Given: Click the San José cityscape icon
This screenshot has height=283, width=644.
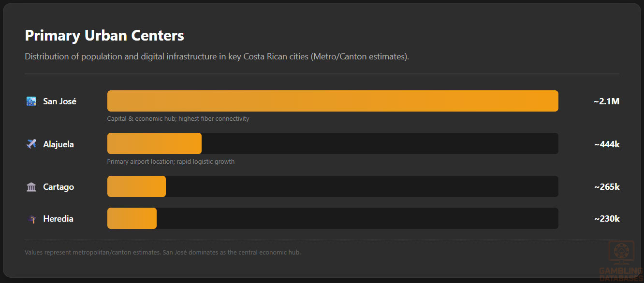Looking at the screenshot, I should pyautogui.click(x=31, y=101).
